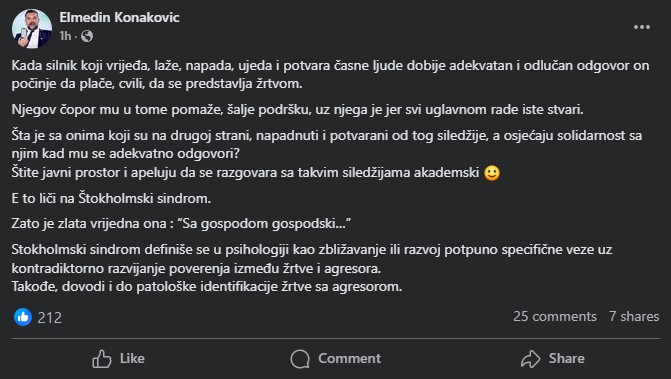The width and height of the screenshot is (671, 379).
Task: Click the curved arrow Share icon
Action: (x=531, y=358)
